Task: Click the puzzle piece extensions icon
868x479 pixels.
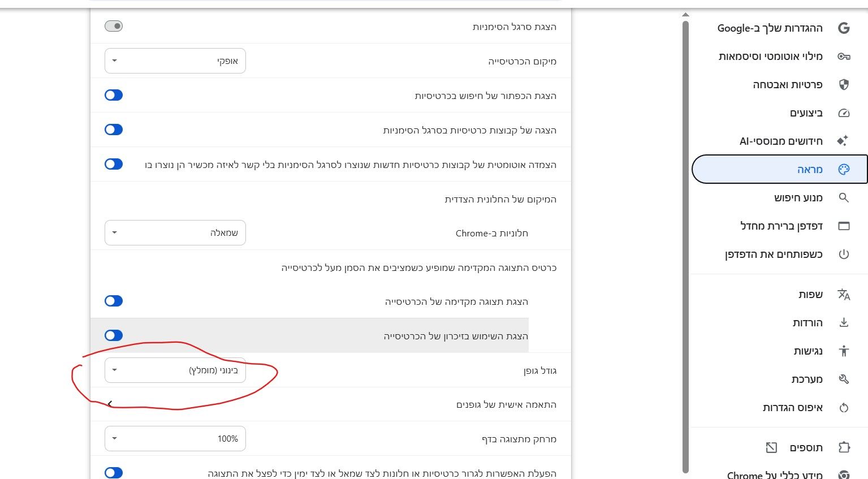Action: (x=844, y=447)
